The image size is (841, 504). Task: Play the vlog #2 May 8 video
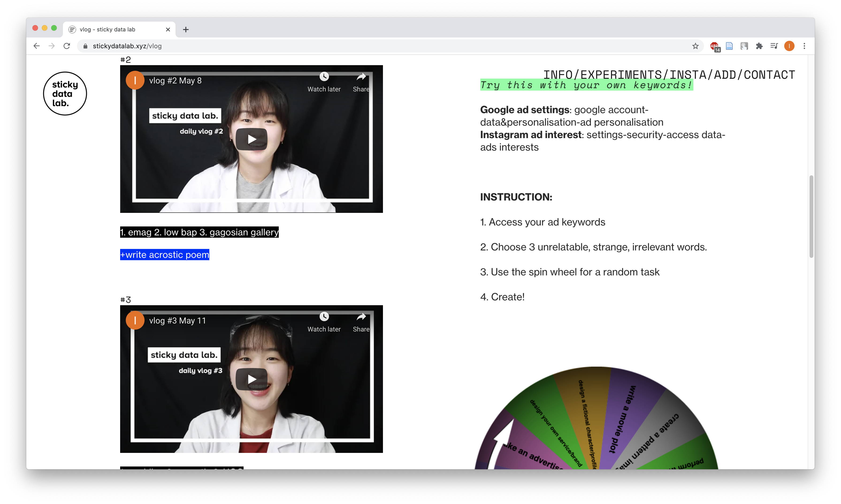[x=251, y=139]
